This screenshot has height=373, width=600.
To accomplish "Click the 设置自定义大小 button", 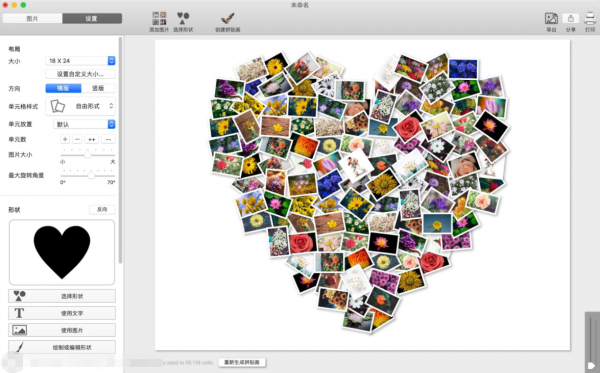I will (x=80, y=74).
